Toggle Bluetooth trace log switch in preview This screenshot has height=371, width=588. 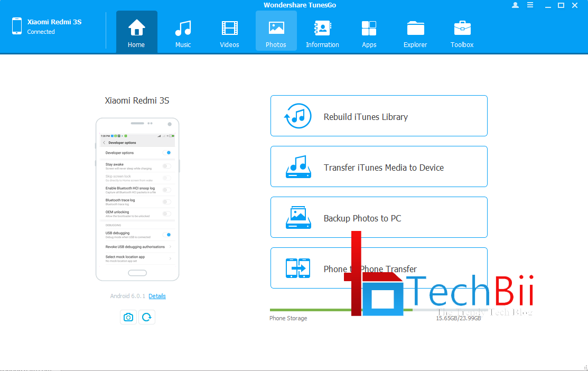167,202
